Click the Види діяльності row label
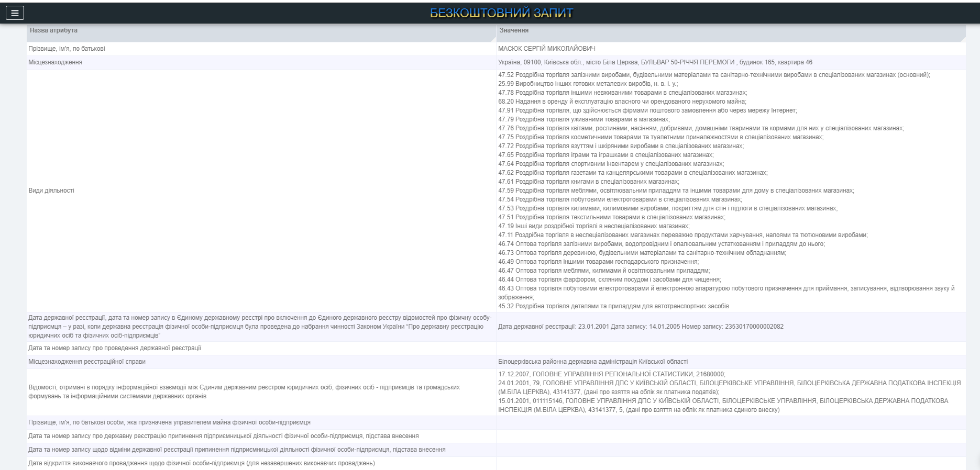Image resolution: width=980 pixels, height=470 pixels. [x=51, y=191]
